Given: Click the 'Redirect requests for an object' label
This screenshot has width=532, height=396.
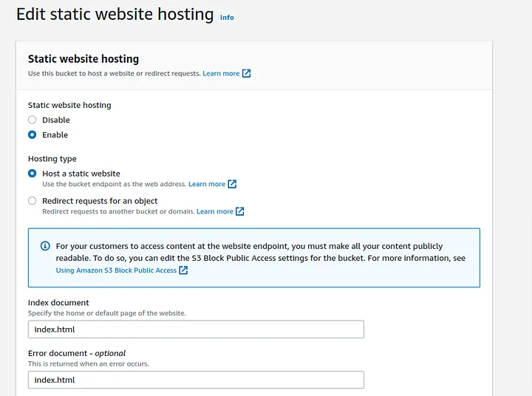Looking at the screenshot, I should [100, 201].
